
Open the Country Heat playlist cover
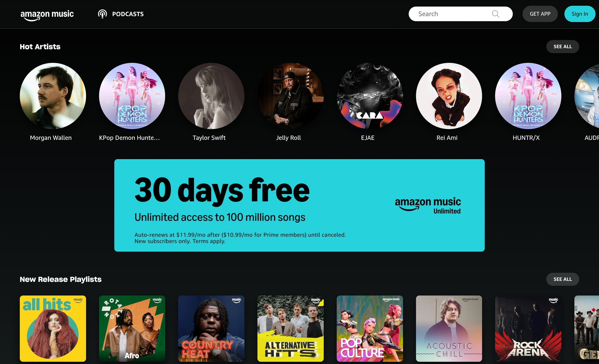(x=211, y=328)
